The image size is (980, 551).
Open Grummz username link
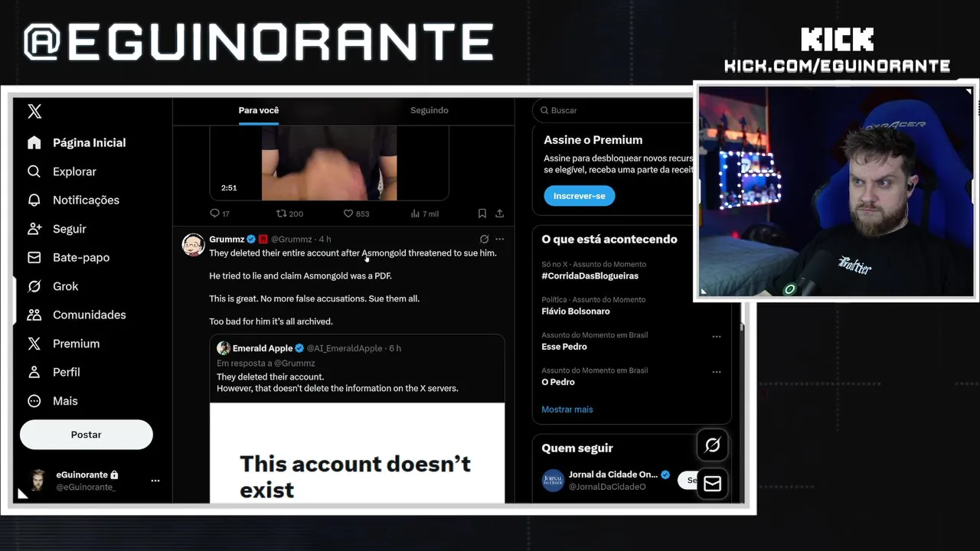click(x=227, y=239)
